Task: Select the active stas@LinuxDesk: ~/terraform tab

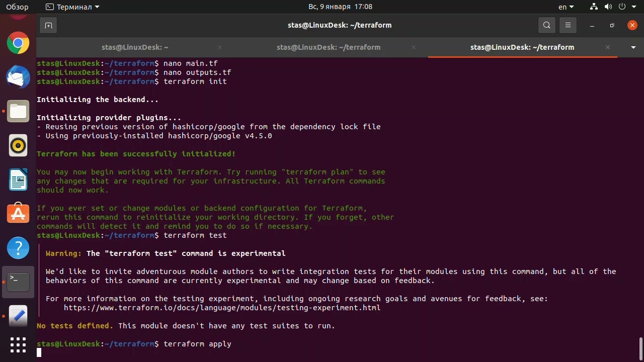Action: coord(522,47)
